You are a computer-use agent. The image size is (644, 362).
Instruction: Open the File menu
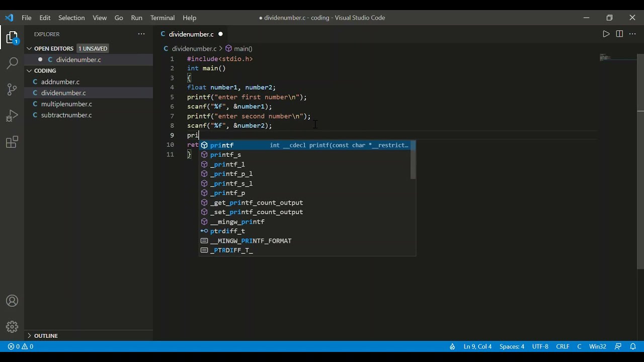[x=27, y=18]
